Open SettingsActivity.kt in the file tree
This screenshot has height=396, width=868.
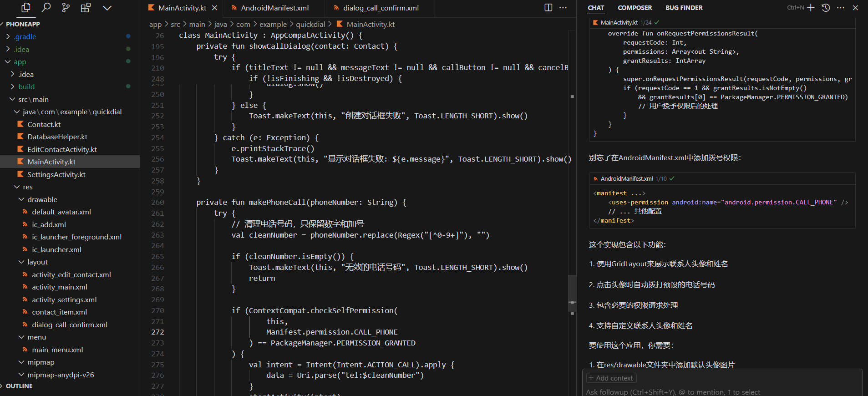pos(56,175)
